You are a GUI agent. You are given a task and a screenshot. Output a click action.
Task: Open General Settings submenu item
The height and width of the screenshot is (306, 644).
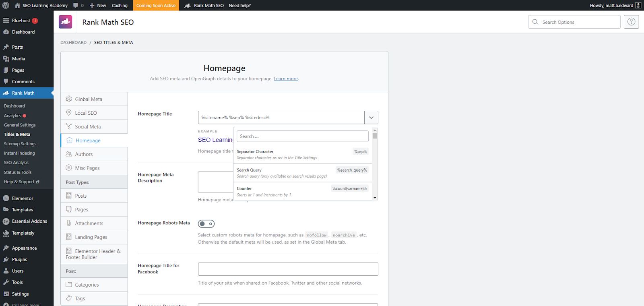(x=20, y=125)
